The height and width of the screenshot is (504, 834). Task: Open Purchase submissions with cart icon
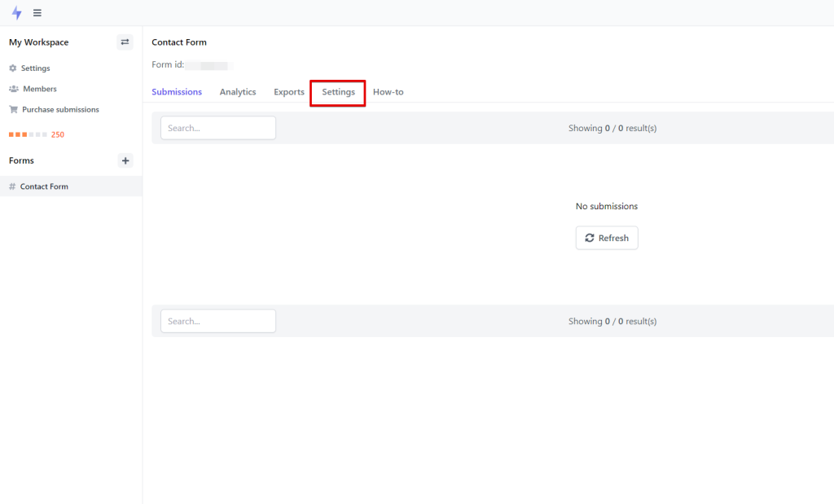(55, 109)
